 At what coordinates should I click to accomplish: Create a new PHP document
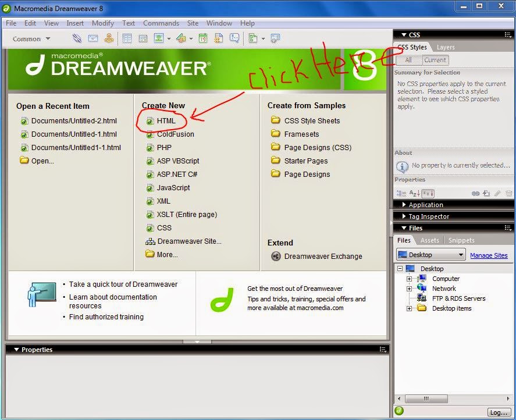click(159, 147)
